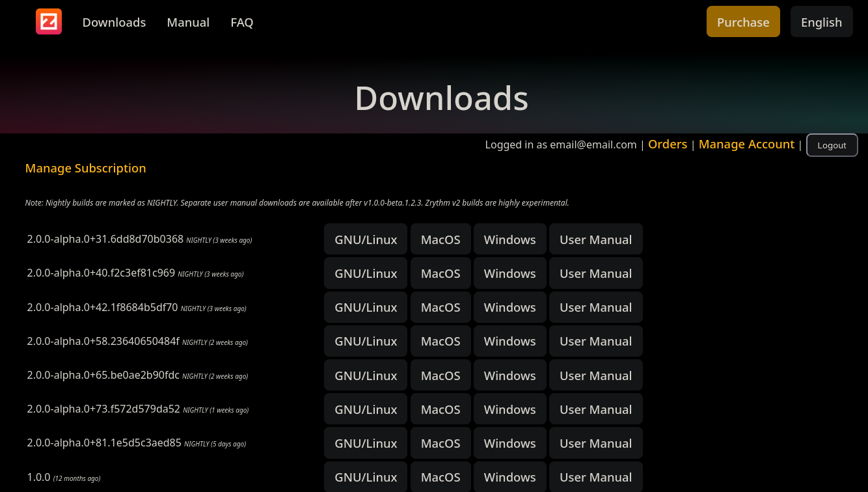Click the Manage Account link

pos(746,144)
